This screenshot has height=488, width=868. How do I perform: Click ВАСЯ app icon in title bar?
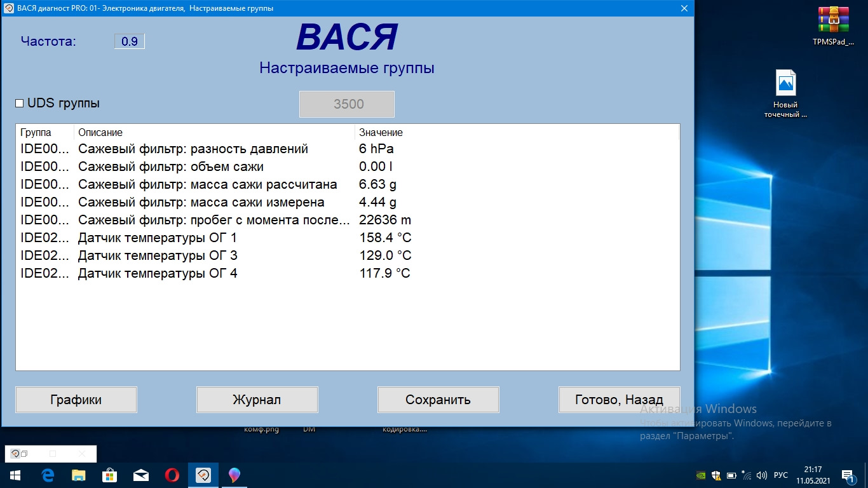pos(9,8)
